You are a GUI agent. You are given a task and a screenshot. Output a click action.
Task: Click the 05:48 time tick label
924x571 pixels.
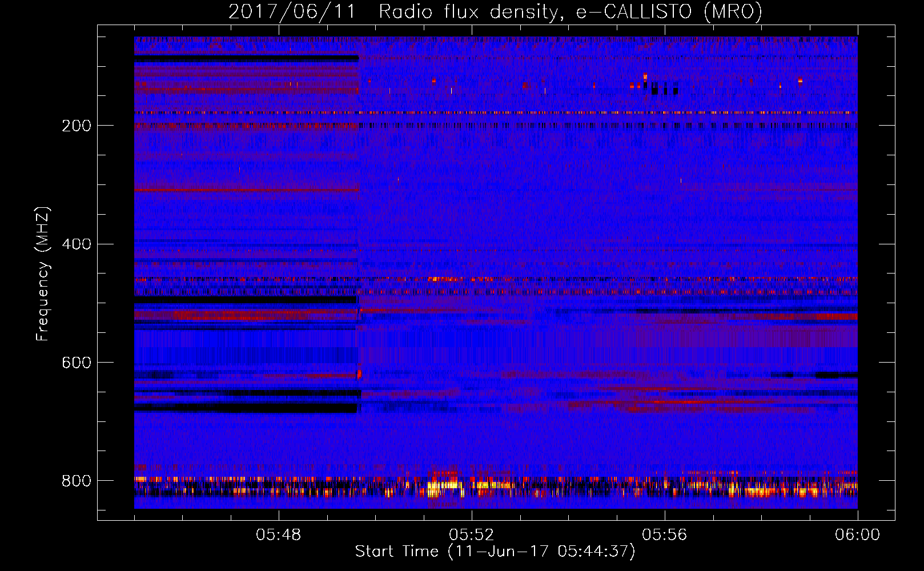(x=279, y=535)
